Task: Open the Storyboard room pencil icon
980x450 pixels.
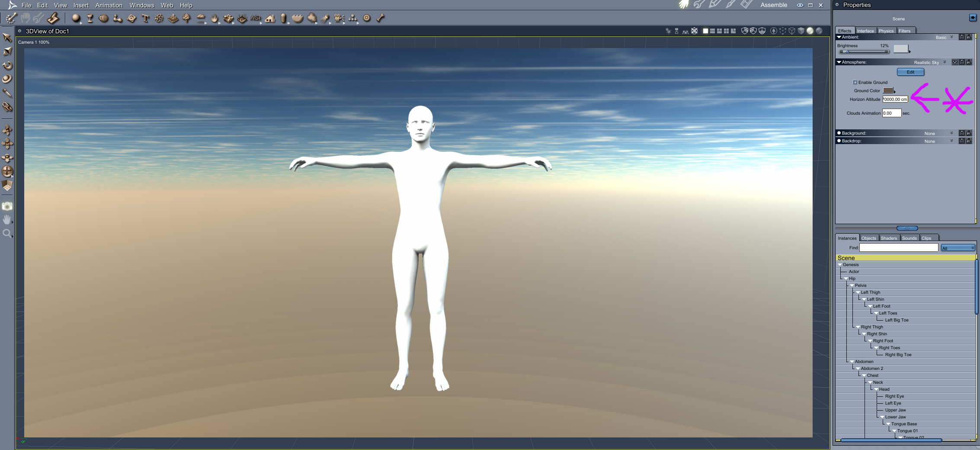Action: click(714, 5)
